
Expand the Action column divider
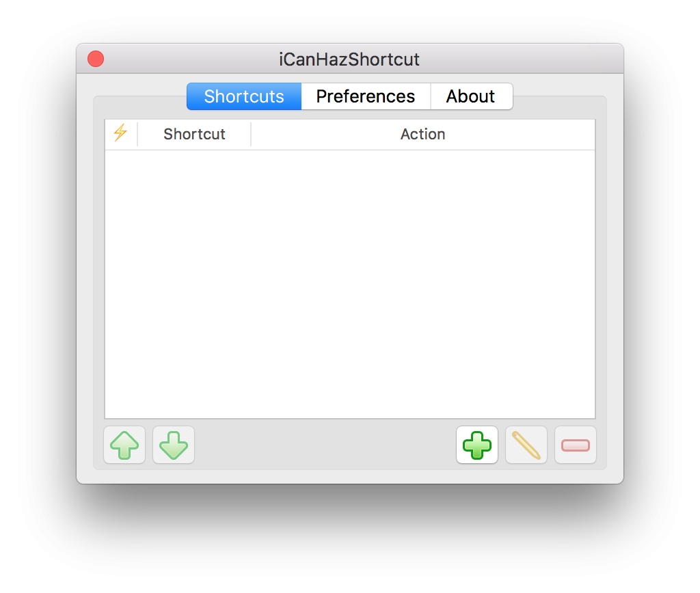click(251, 134)
